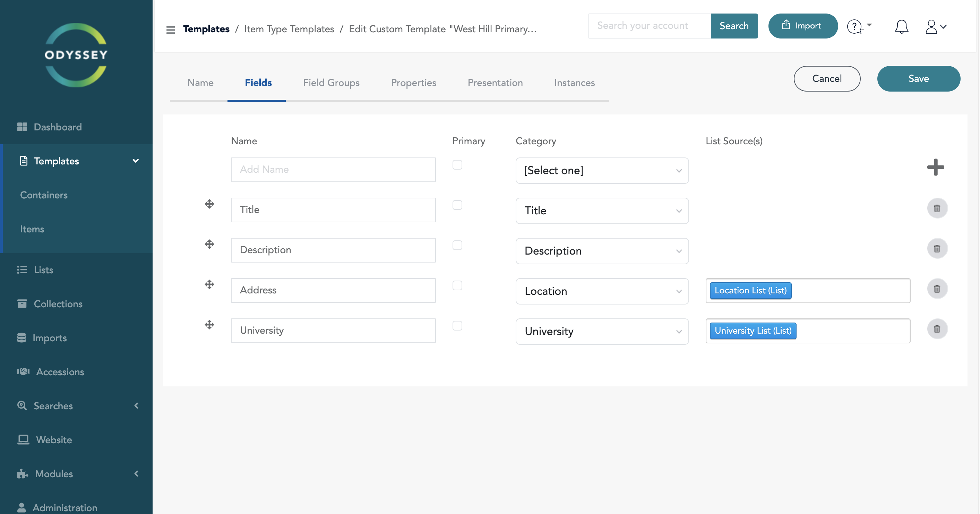Toggle sidebar with hamburger menu icon
The height and width of the screenshot is (514, 980).
(170, 30)
